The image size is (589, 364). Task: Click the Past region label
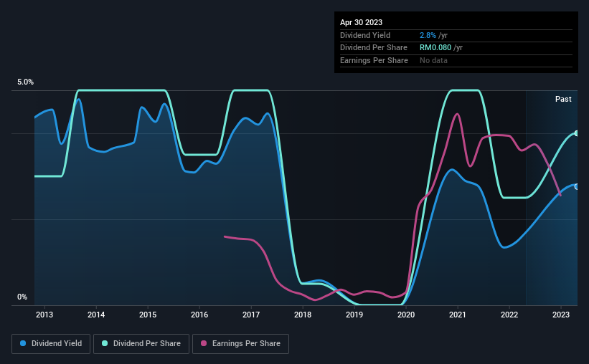point(563,99)
